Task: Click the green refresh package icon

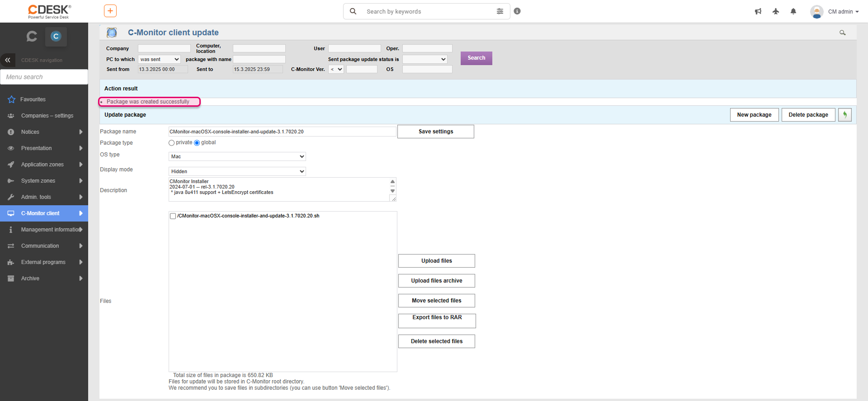Action: [x=845, y=115]
